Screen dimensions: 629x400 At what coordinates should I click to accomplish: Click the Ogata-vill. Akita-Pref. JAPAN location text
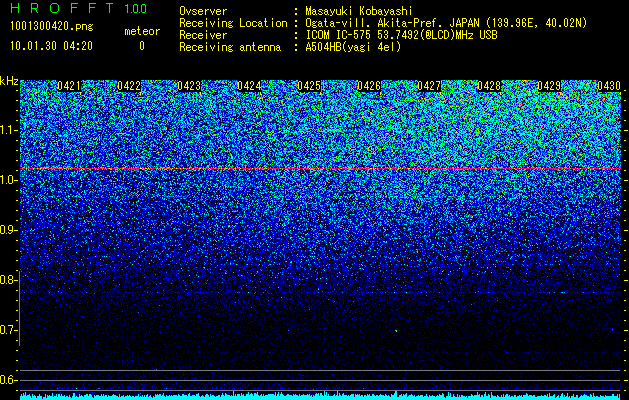tap(446, 23)
